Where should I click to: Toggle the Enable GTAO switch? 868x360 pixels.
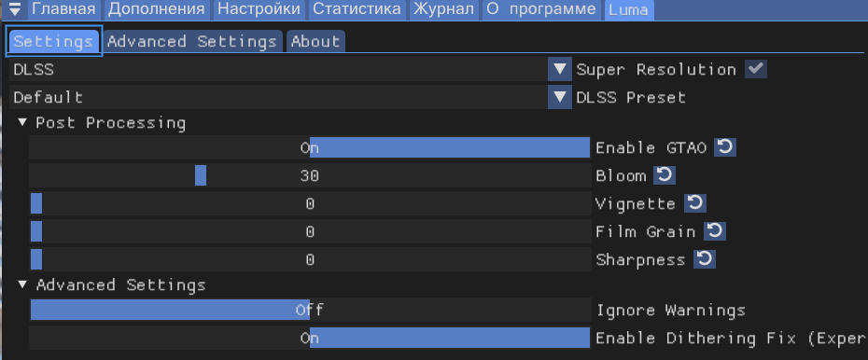pyautogui.click(x=310, y=147)
